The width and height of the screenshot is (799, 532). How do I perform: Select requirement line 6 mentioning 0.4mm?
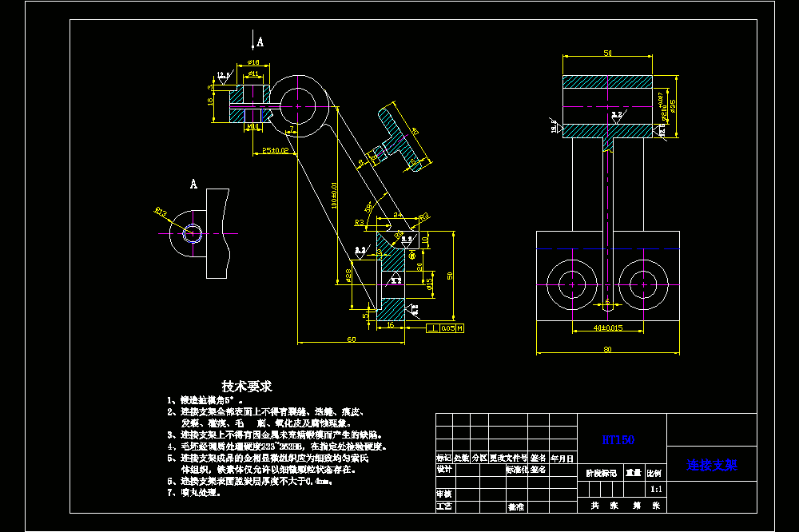(250, 481)
